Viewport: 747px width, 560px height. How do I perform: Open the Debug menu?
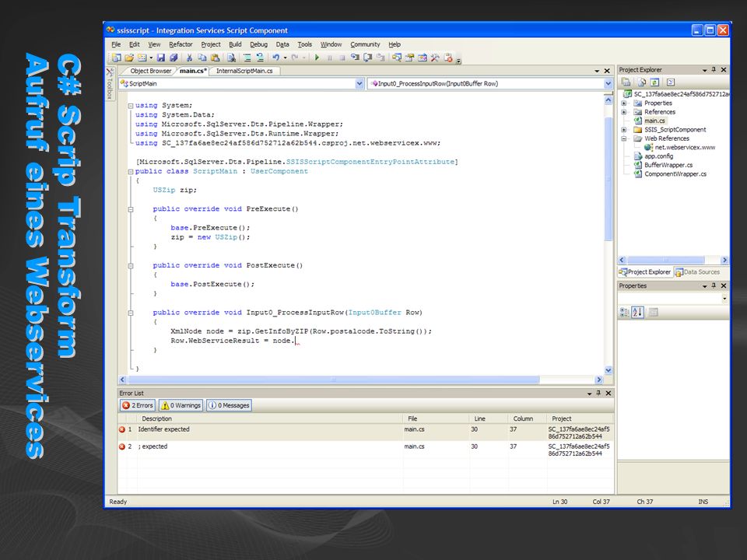tap(258, 44)
